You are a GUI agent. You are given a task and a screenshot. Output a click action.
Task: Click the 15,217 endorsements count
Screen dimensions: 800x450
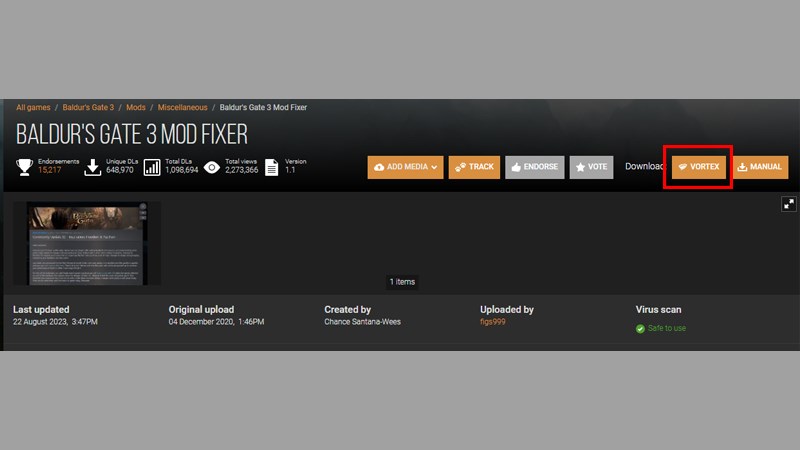[x=51, y=171]
